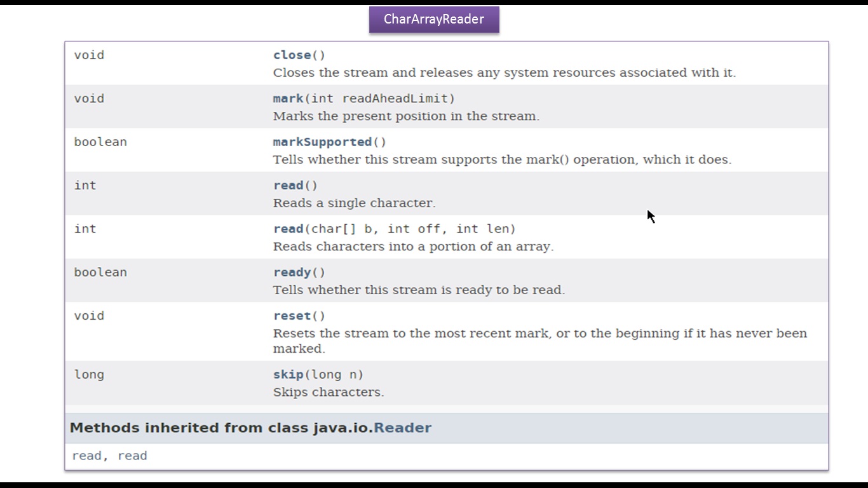Click 'Skips characters.' description text

[329, 392]
